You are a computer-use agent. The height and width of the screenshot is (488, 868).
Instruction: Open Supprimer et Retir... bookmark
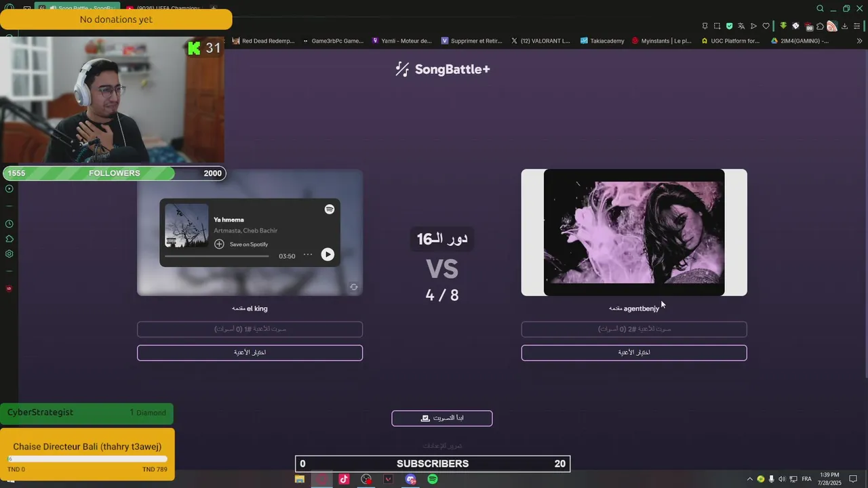[x=472, y=41]
